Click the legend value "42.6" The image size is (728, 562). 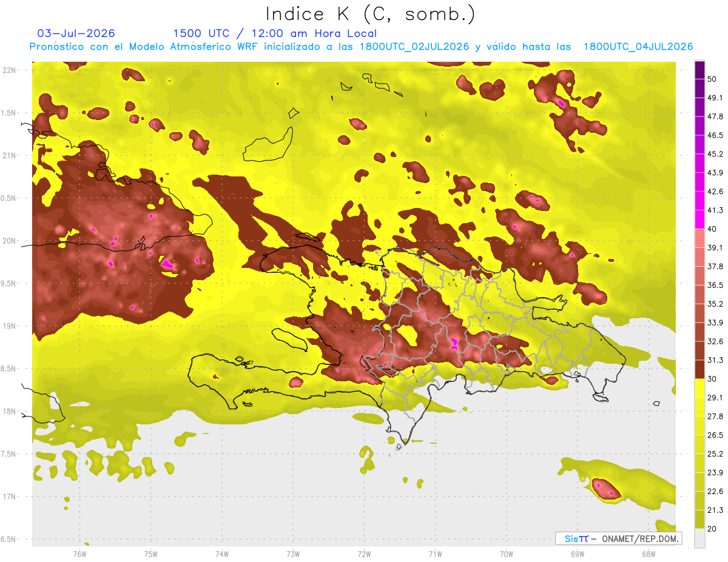(715, 192)
